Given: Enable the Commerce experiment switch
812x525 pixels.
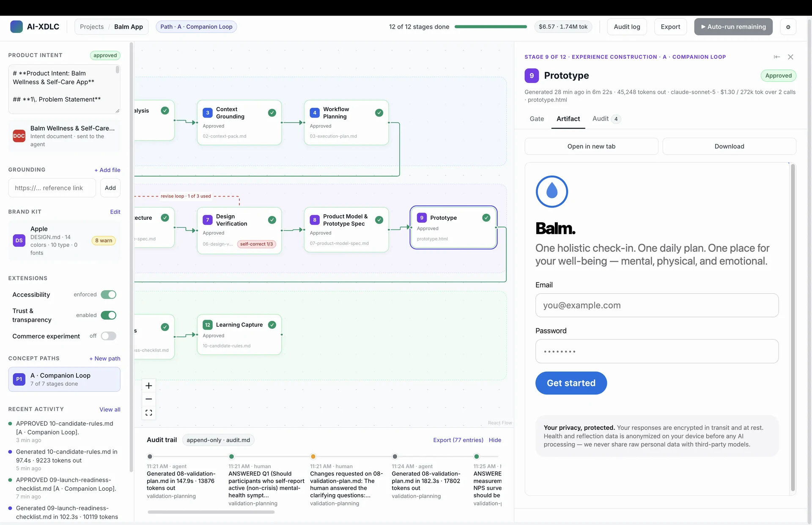Looking at the screenshot, I should click(x=108, y=336).
